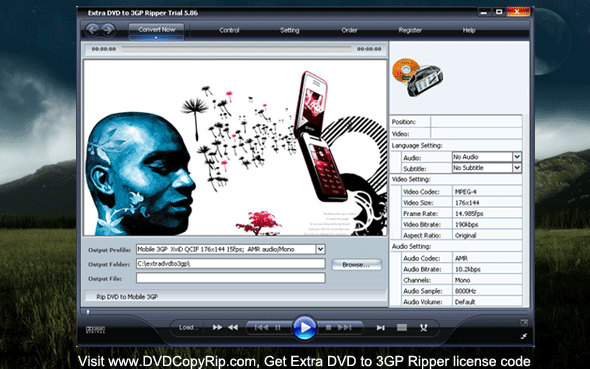590x369 pixels.
Task: Click the video preview image
Action: coord(236,148)
